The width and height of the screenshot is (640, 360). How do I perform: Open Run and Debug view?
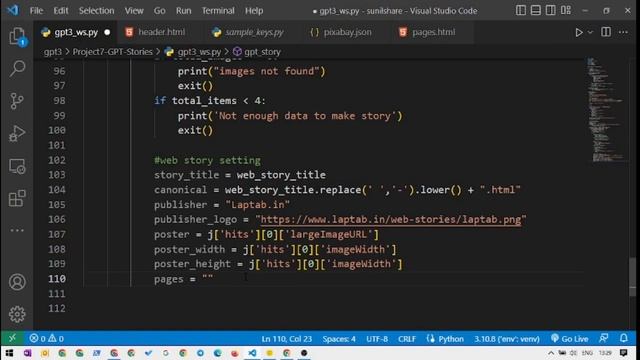click(x=17, y=133)
